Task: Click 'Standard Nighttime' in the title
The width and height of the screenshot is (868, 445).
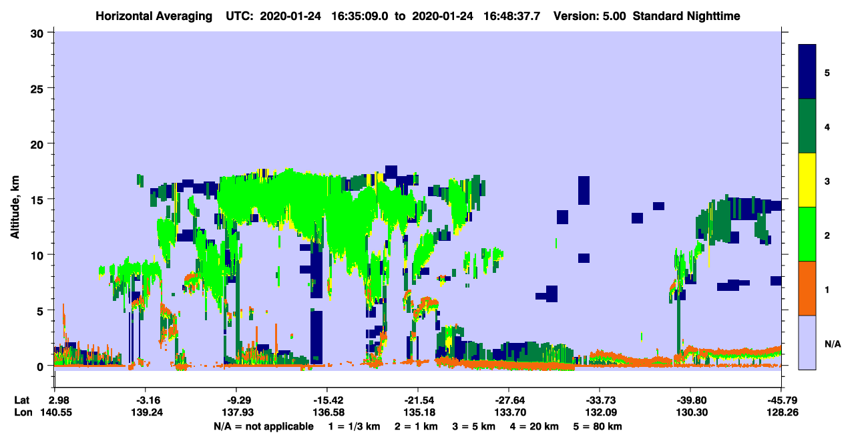Action: tap(686, 16)
